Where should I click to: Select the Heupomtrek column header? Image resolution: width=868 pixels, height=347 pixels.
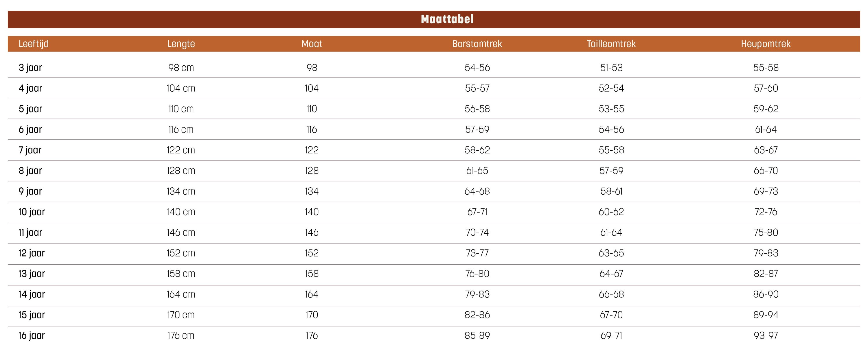[x=766, y=44]
